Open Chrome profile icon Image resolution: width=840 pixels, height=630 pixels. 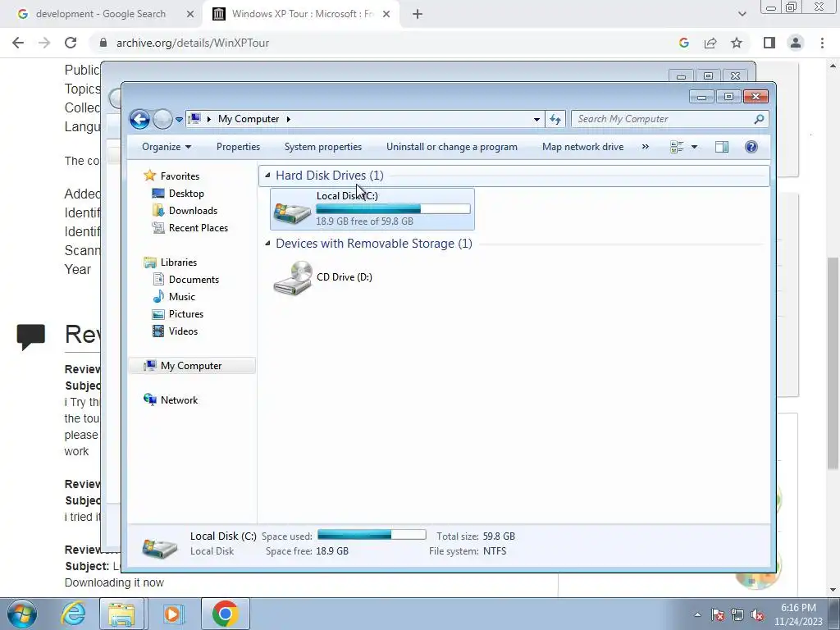(x=796, y=43)
